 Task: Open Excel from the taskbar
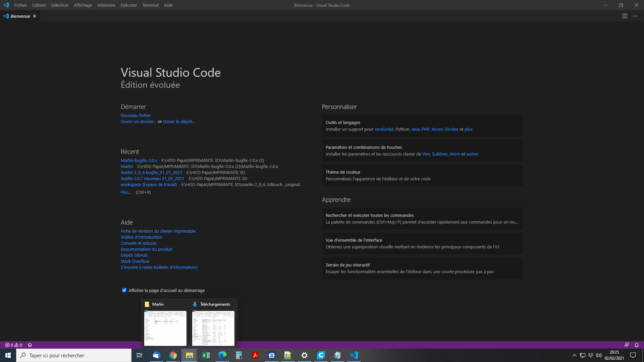point(206,355)
